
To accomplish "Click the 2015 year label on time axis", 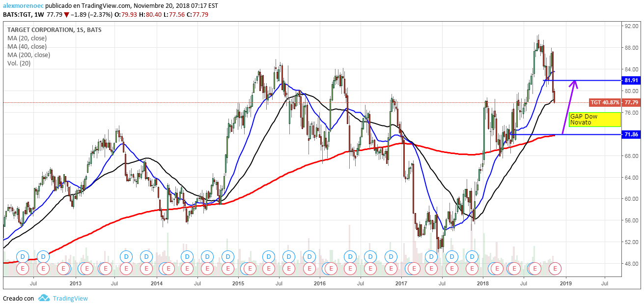I will (x=238, y=283).
